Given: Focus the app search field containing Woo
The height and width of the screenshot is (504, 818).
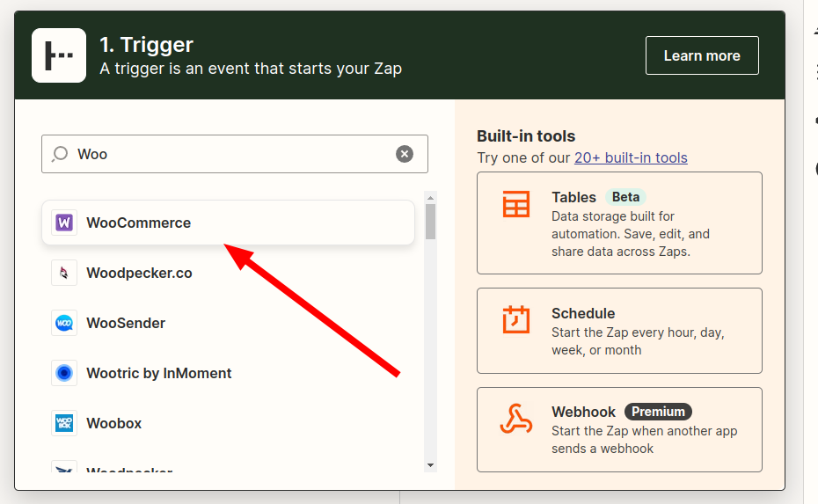Looking at the screenshot, I should (235, 154).
